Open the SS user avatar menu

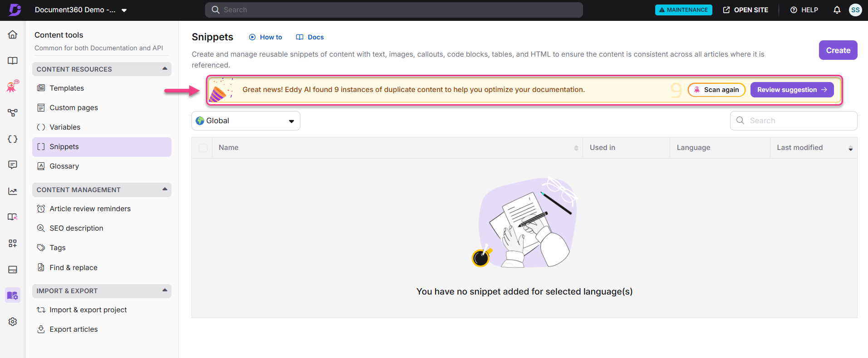coord(855,10)
